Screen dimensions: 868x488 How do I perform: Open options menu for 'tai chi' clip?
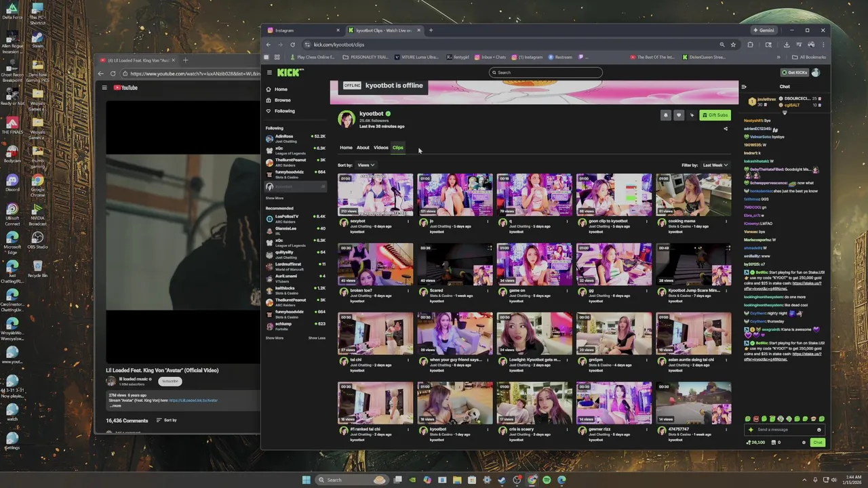click(408, 360)
